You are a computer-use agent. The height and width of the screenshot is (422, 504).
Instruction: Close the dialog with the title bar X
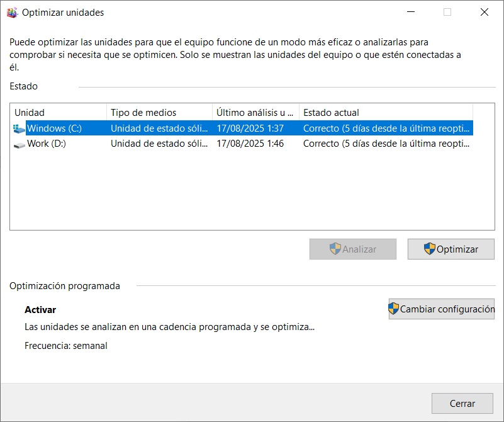(x=484, y=12)
